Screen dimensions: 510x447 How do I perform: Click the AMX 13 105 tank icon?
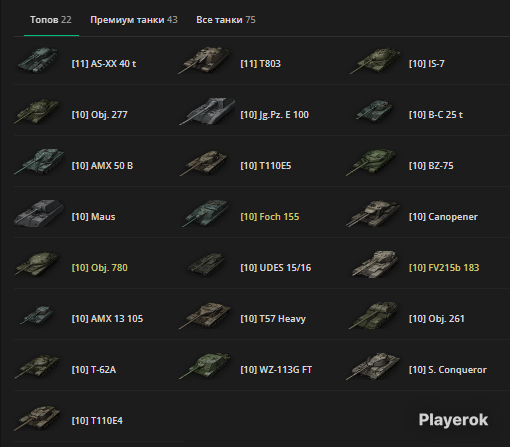pos(37,315)
